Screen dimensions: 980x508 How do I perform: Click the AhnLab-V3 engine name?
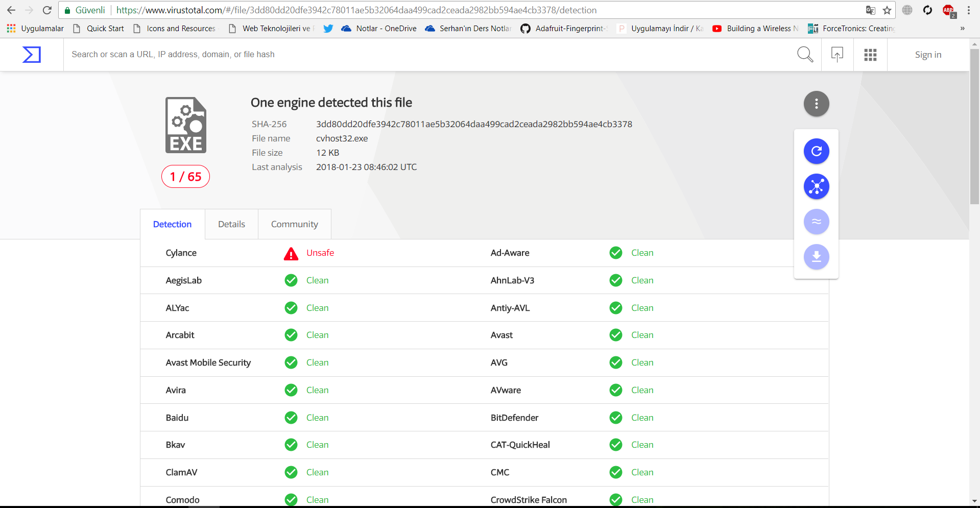pos(512,280)
